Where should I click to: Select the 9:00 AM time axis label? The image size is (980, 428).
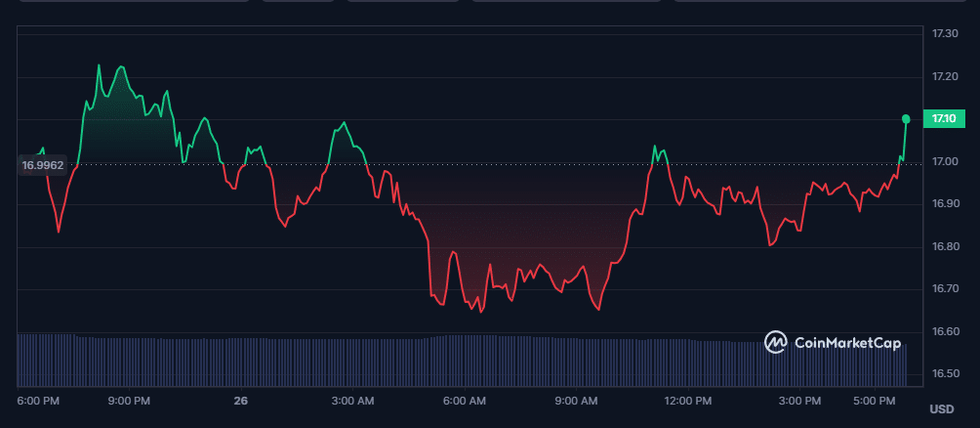[576, 401]
